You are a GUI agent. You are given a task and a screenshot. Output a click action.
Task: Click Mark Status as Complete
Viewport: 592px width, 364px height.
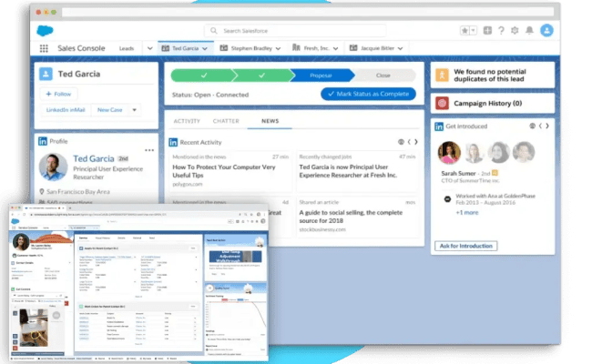click(368, 94)
